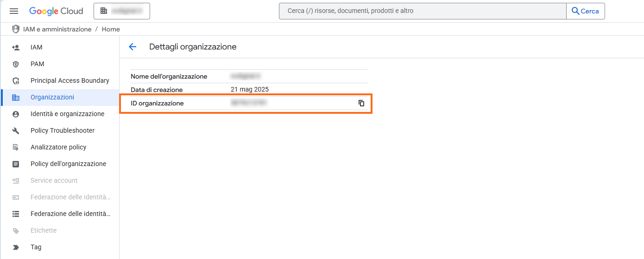Click the Cerca search button
The height and width of the screenshot is (259, 644).
click(586, 11)
